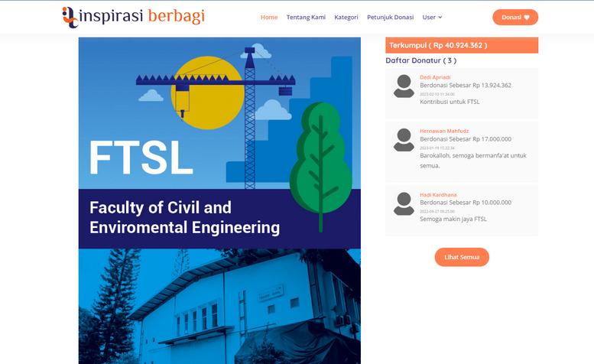Expand the User dropdown menu
The height and width of the screenshot is (364, 594).
pyautogui.click(x=432, y=17)
